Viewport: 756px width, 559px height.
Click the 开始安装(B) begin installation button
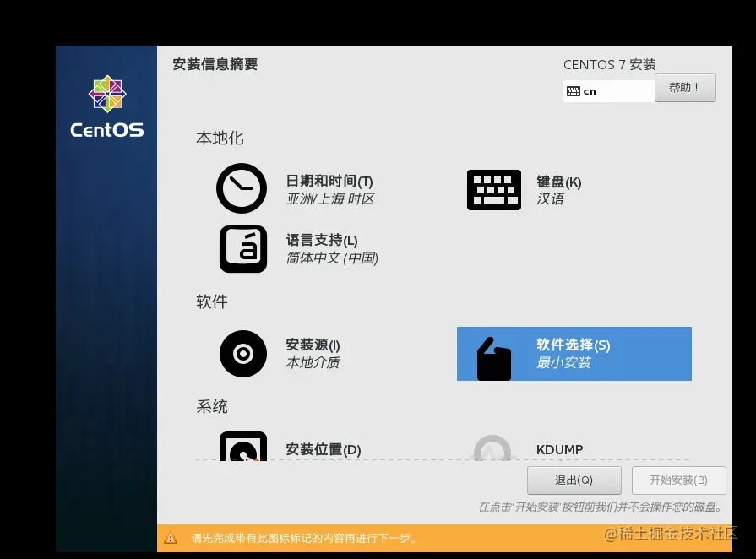tap(678, 480)
